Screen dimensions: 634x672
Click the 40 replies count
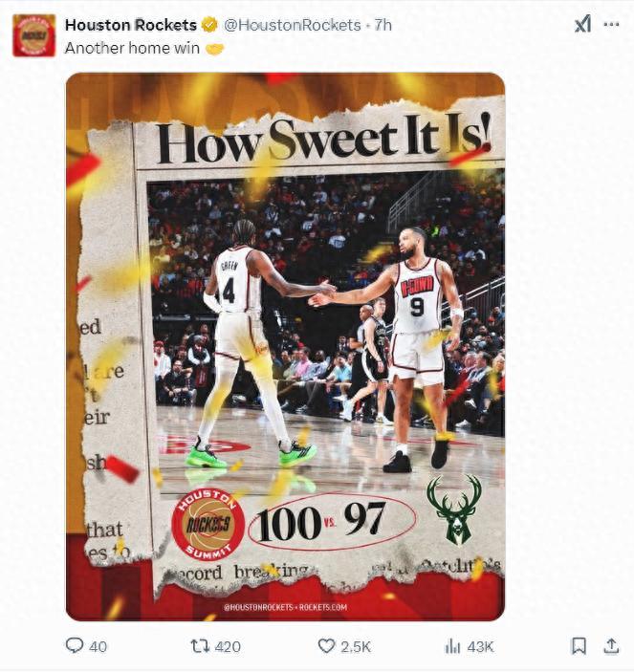[98, 646]
